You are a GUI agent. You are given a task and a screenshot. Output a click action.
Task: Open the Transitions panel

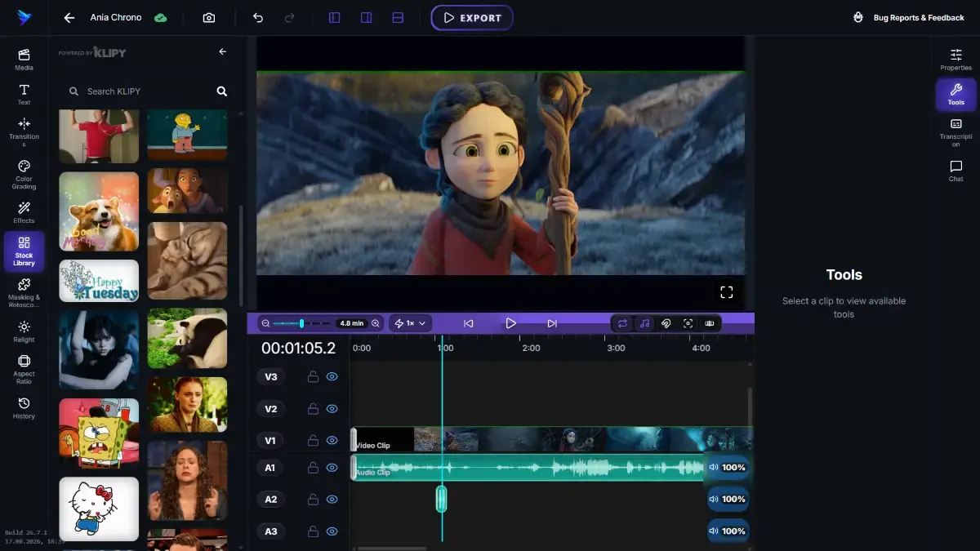24,133
